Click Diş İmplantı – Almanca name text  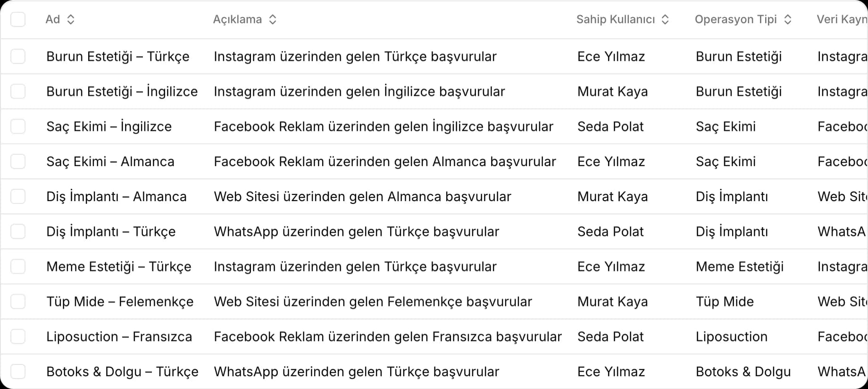tap(117, 196)
